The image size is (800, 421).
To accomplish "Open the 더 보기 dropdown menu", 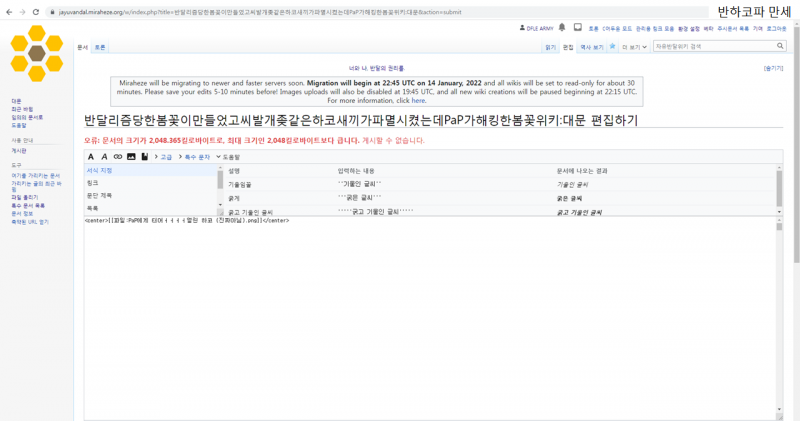I will coord(634,47).
